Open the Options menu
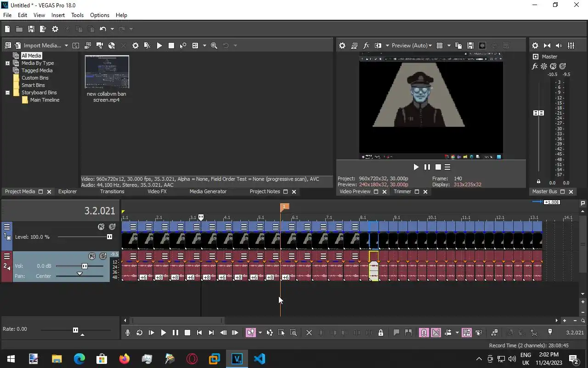Screen dimensions: 588x368 pos(100,15)
